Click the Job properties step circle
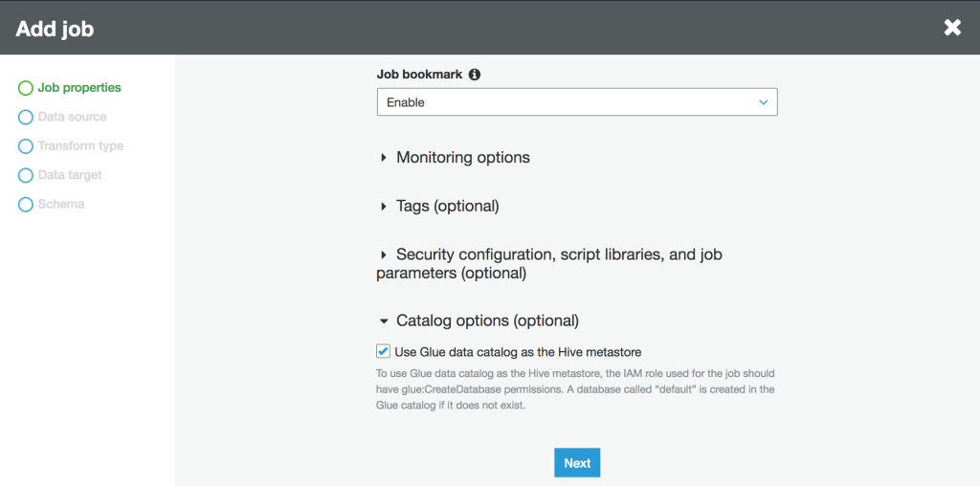Image resolution: width=980 pixels, height=486 pixels. coord(26,88)
